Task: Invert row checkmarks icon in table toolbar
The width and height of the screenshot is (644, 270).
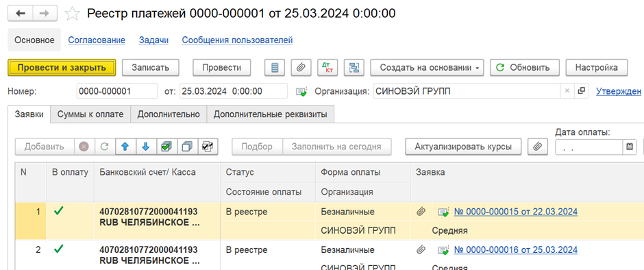Action: (208, 147)
